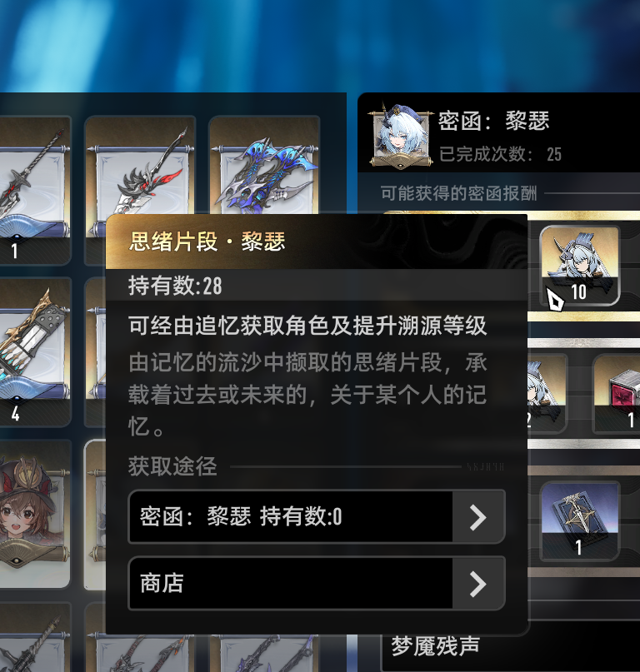Click the partially hidden 黎瑟 fragment reward
Screen dimensions: 640x672
coord(547,394)
